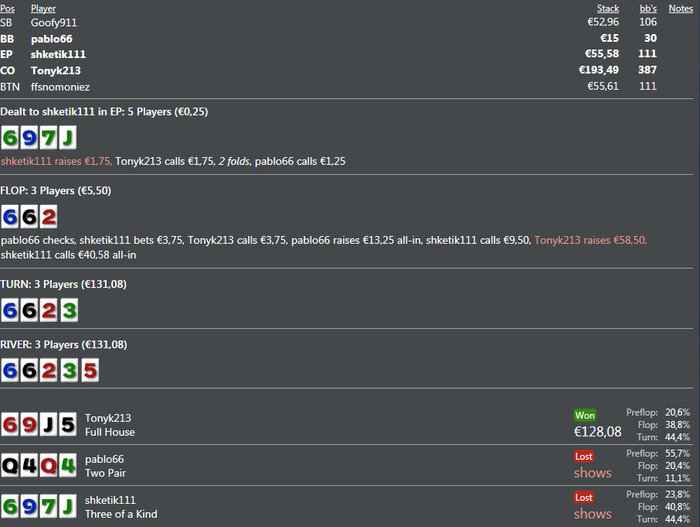The width and height of the screenshot is (700, 527).
Task: Select the green 7 card in shketik111's showdown hand
Action: click(48, 507)
